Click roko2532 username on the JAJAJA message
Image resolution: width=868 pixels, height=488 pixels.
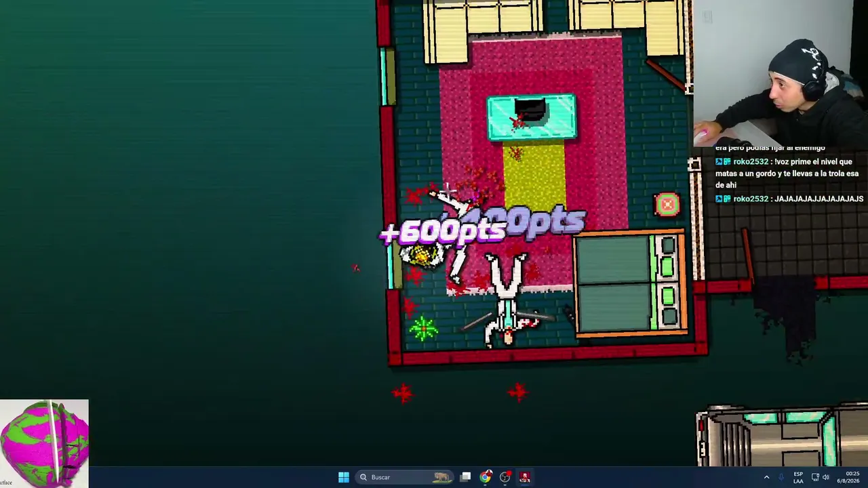point(750,199)
